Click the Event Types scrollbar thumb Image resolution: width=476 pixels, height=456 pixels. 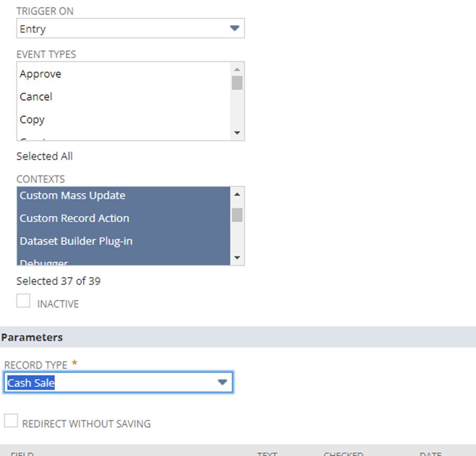[237, 83]
